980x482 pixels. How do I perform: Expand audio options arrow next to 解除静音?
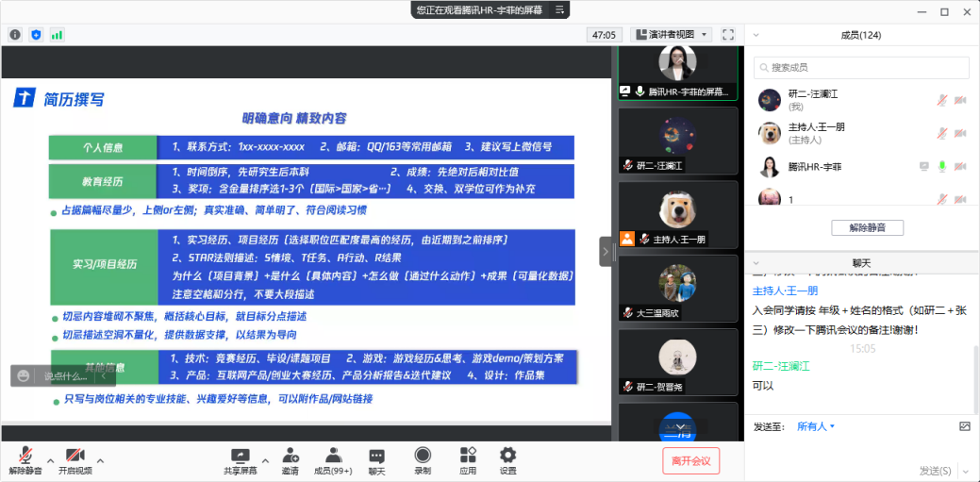coord(48,461)
